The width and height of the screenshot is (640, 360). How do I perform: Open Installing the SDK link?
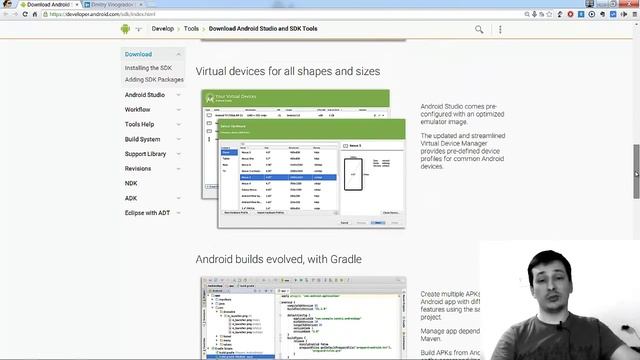click(148, 68)
